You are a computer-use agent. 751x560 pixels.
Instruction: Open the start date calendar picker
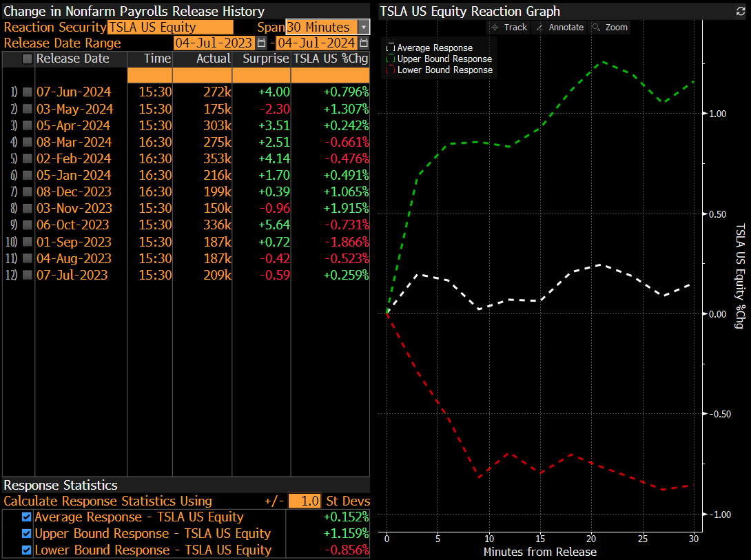[262, 43]
